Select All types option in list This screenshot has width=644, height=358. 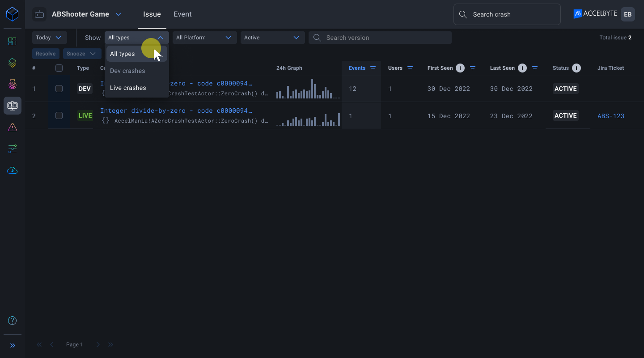(137, 54)
